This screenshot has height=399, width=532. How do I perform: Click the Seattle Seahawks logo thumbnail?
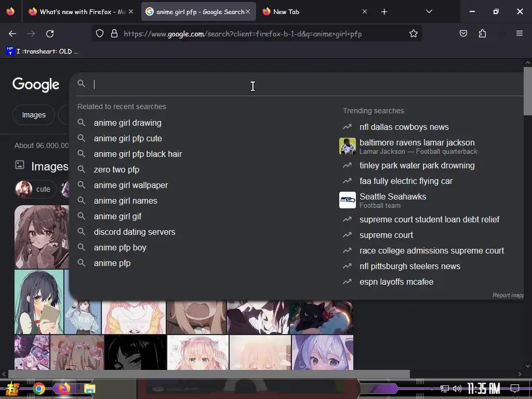[x=348, y=200]
